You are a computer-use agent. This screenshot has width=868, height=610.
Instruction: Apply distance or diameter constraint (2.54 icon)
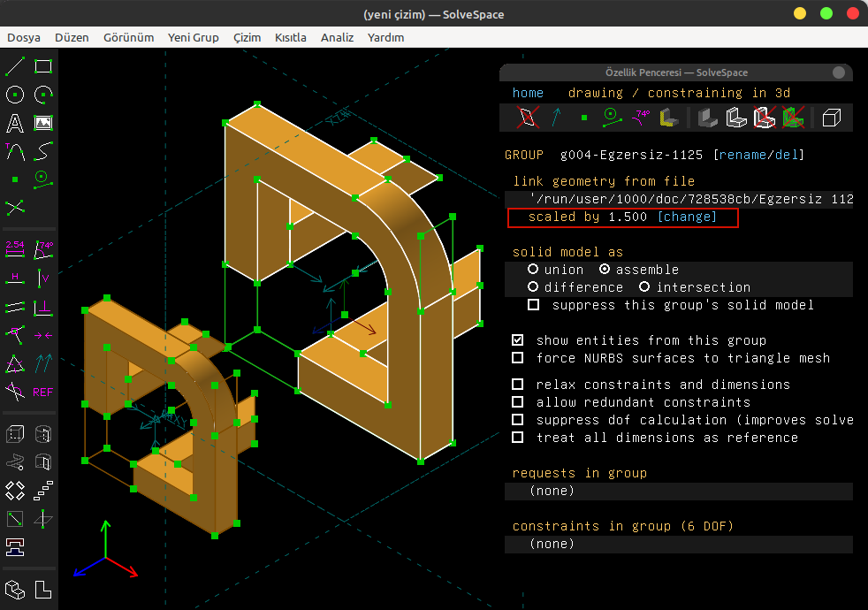pos(15,249)
